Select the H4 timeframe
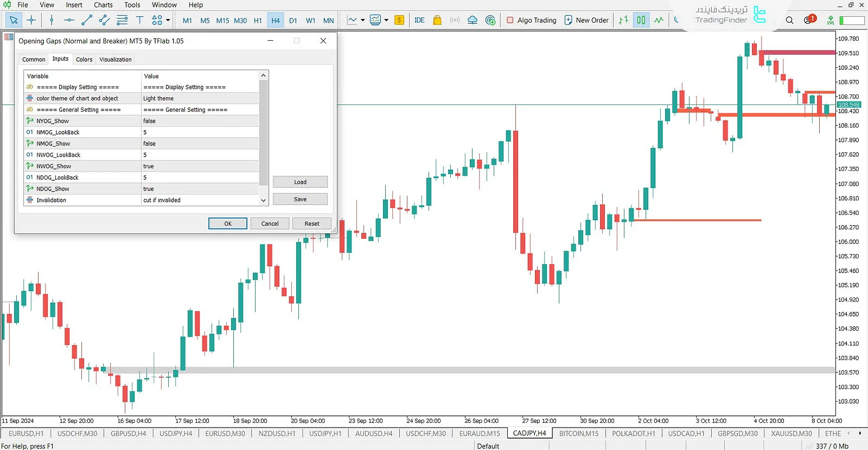The height and width of the screenshot is (450, 868). 276,21
